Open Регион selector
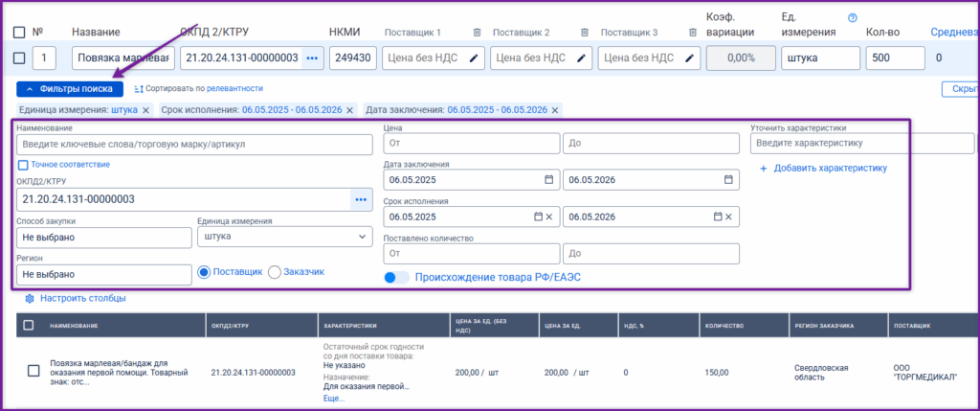Viewport: 980px width, 411px height. point(104,275)
